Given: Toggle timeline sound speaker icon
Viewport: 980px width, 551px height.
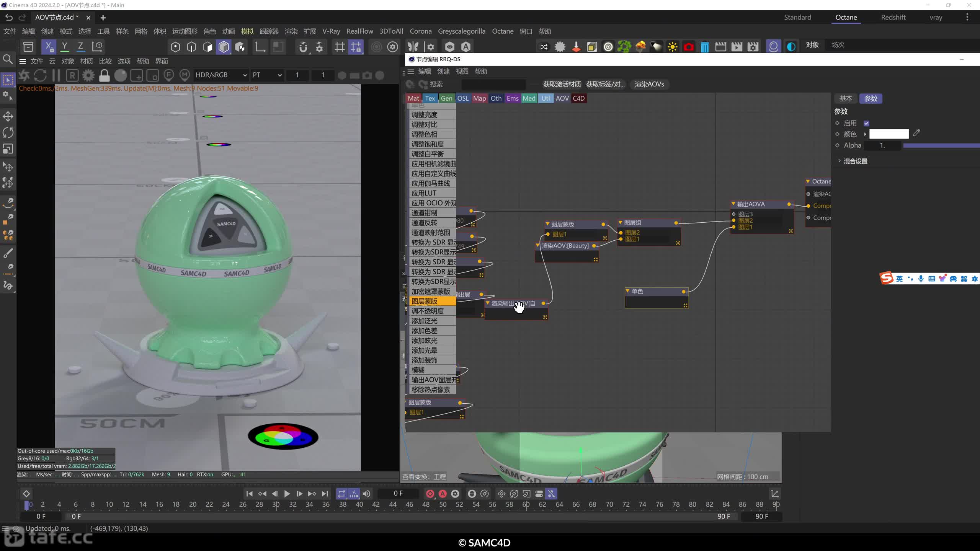Looking at the screenshot, I should point(366,494).
